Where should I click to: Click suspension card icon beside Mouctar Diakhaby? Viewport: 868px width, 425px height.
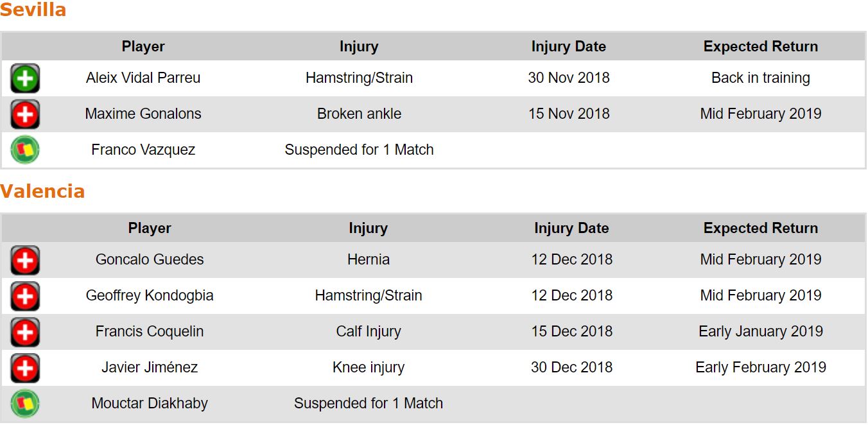(25, 404)
